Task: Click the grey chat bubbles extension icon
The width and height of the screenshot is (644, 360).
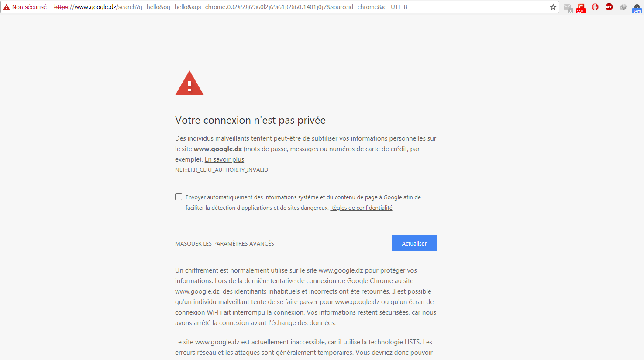Action: [623, 7]
